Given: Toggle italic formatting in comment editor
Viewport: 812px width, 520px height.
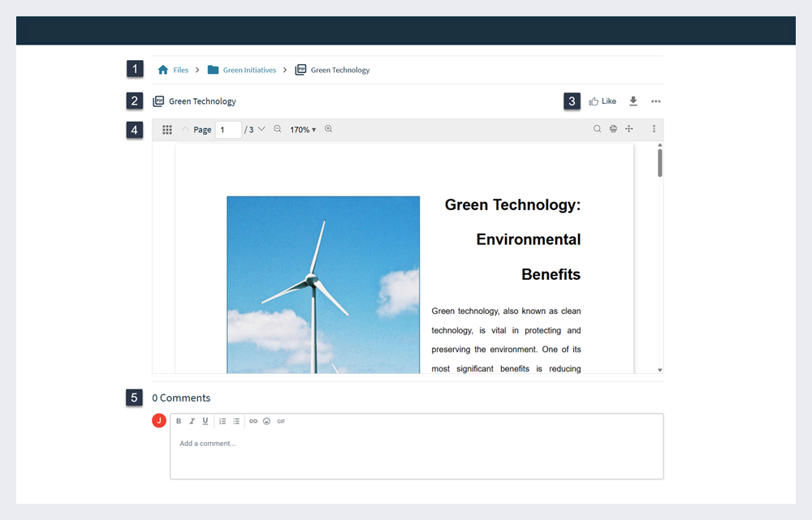Looking at the screenshot, I should [x=192, y=421].
